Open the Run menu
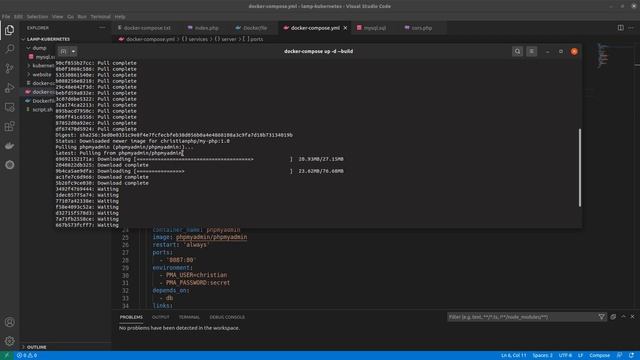This screenshot has height=360, width=640. [82, 17]
